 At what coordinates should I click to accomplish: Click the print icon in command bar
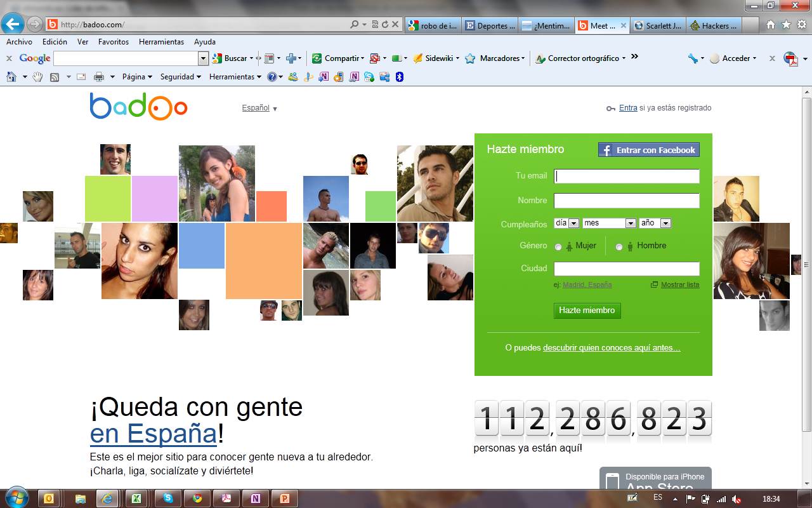tap(99, 77)
